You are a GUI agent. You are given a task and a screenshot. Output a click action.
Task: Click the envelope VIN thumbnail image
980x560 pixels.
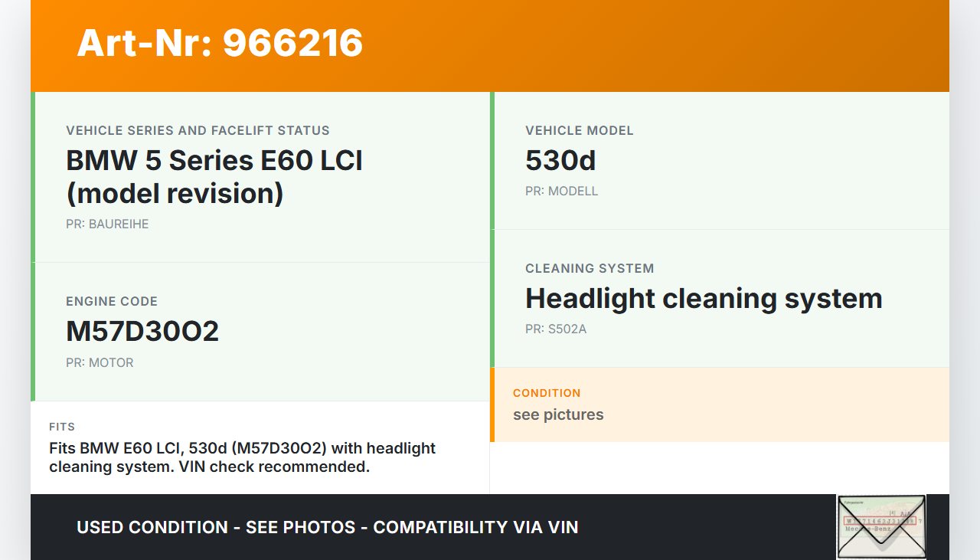pos(881,526)
